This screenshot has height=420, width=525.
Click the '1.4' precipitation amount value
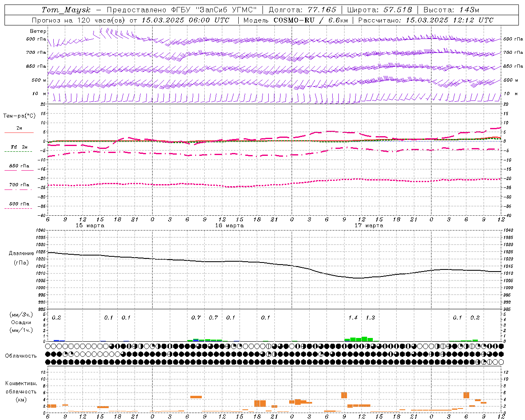[353, 318]
